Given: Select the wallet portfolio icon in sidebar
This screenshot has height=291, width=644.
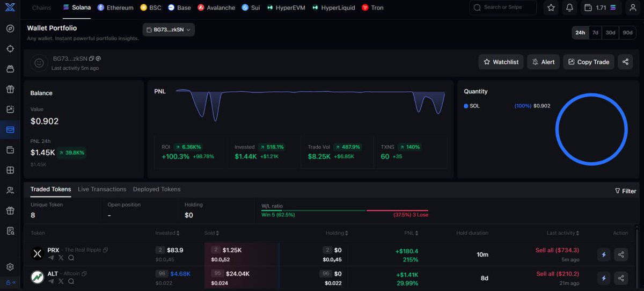Looking at the screenshot, I should pos(10,129).
